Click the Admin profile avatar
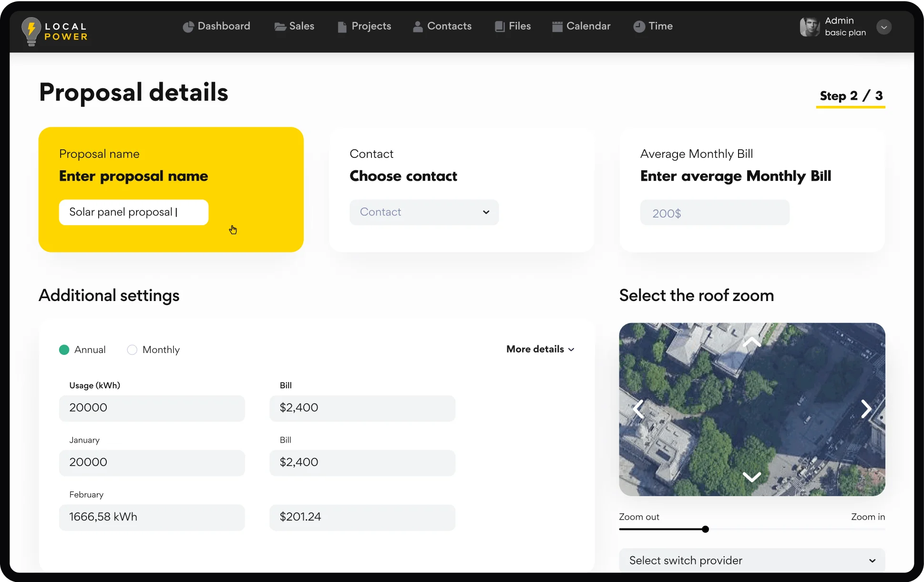This screenshot has height=582, width=924. [x=809, y=27]
